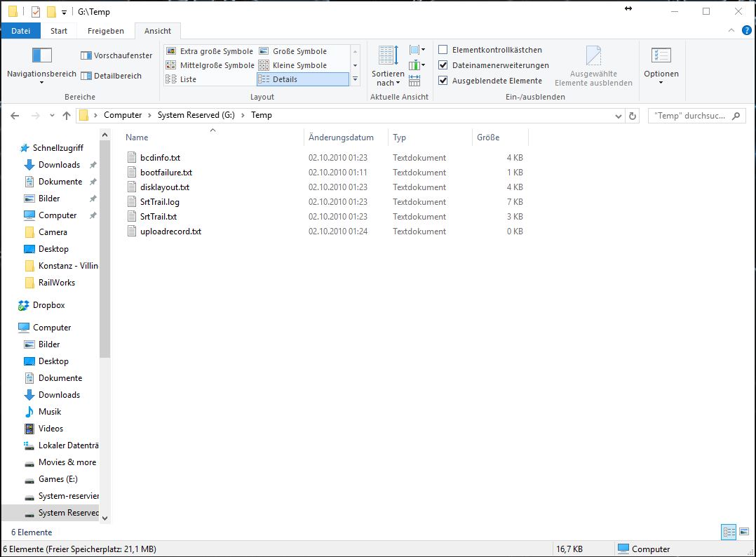Click the navigation pane scrollbar
Image resolution: width=756 pixels, height=557 pixels.
point(104,249)
